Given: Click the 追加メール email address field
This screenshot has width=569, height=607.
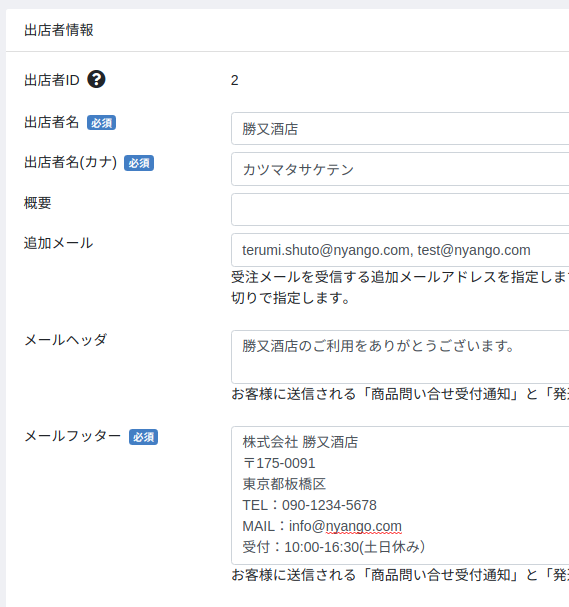Looking at the screenshot, I should (400, 250).
